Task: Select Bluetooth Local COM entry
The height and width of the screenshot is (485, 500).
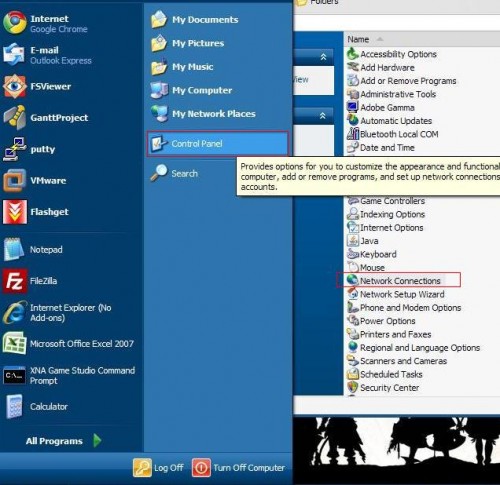Action: 393,134
